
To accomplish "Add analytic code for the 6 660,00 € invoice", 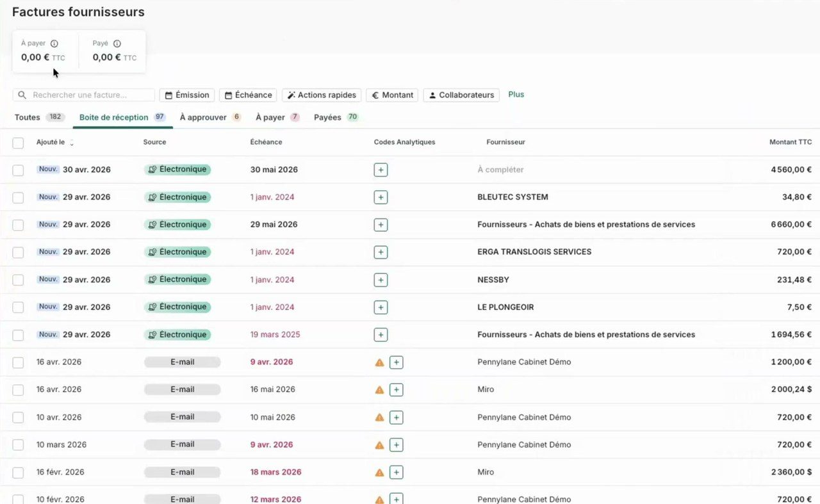I will pos(381,225).
